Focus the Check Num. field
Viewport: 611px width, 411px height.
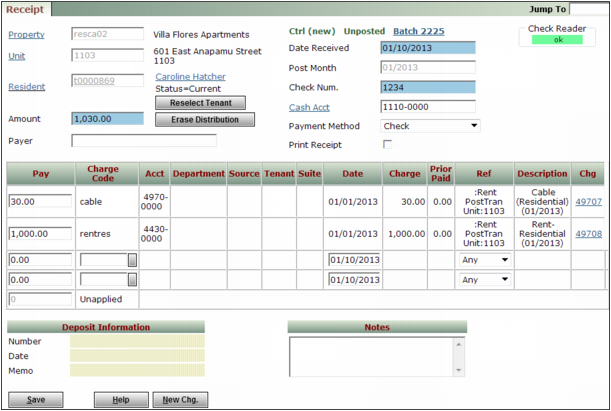(x=428, y=88)
